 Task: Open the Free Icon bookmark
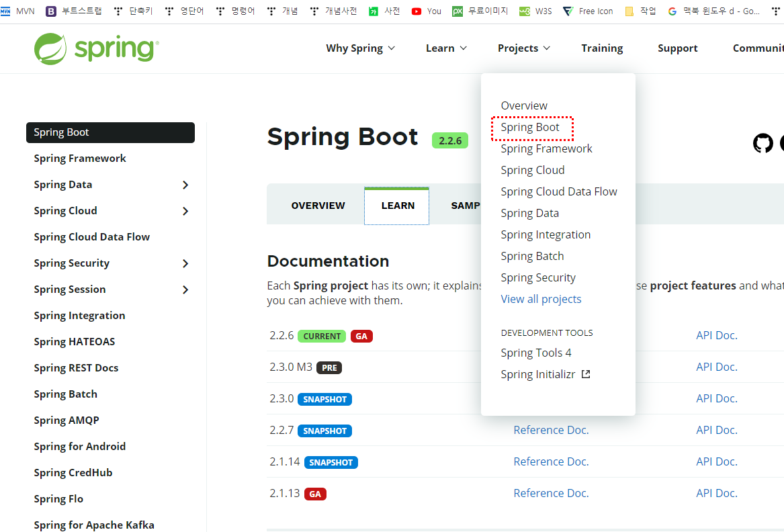coord(588,11)
